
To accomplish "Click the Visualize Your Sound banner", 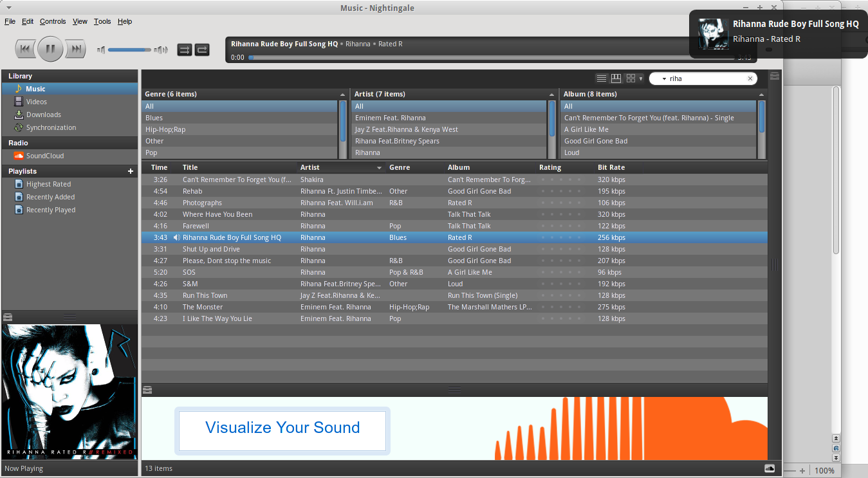I will (282, 431).
